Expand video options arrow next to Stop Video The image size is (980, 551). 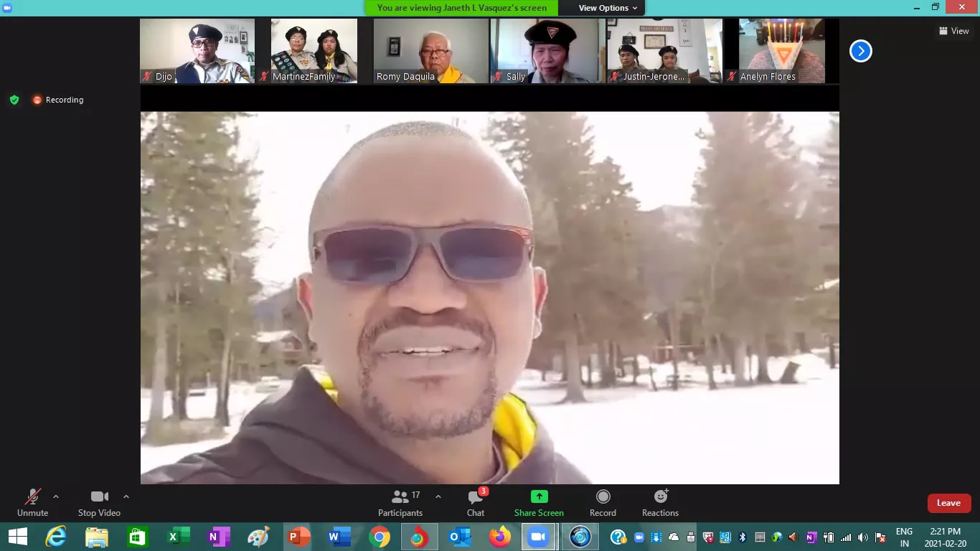pos(126,496)
